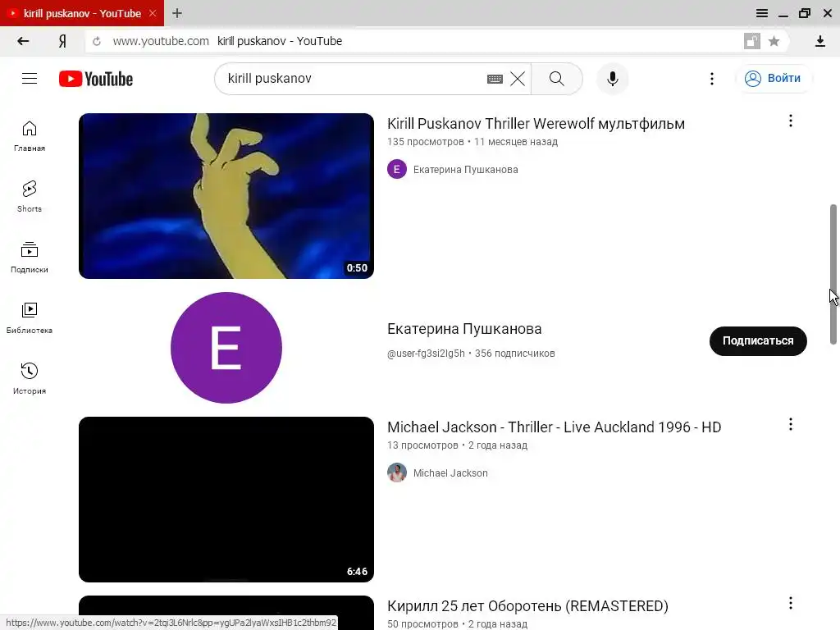Click the Yandex Я button
This screenshot has height=630, width=840.
62,41
